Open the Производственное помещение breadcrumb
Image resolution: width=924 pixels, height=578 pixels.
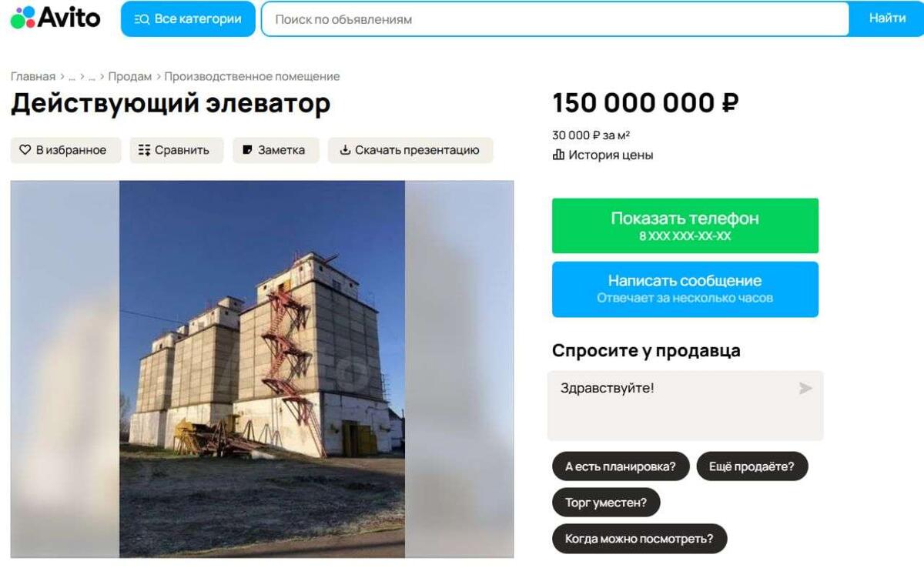(252, 76)
